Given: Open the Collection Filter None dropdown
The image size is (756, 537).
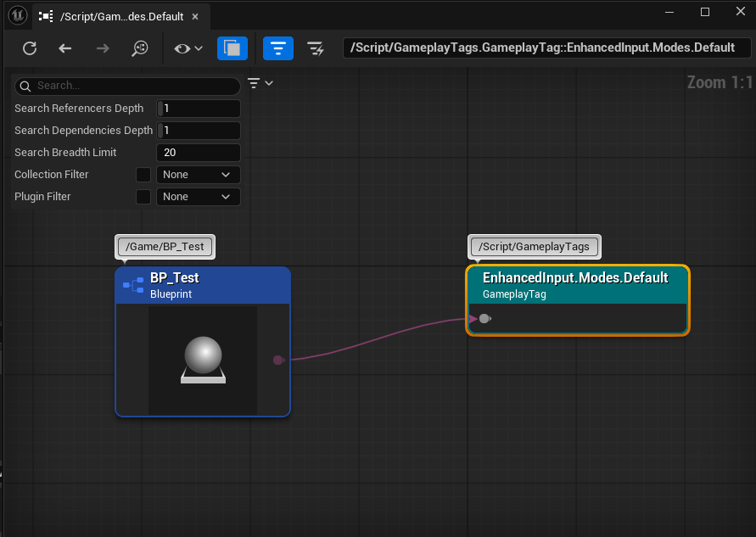Looking at the screenshot, I should (198, 175).
